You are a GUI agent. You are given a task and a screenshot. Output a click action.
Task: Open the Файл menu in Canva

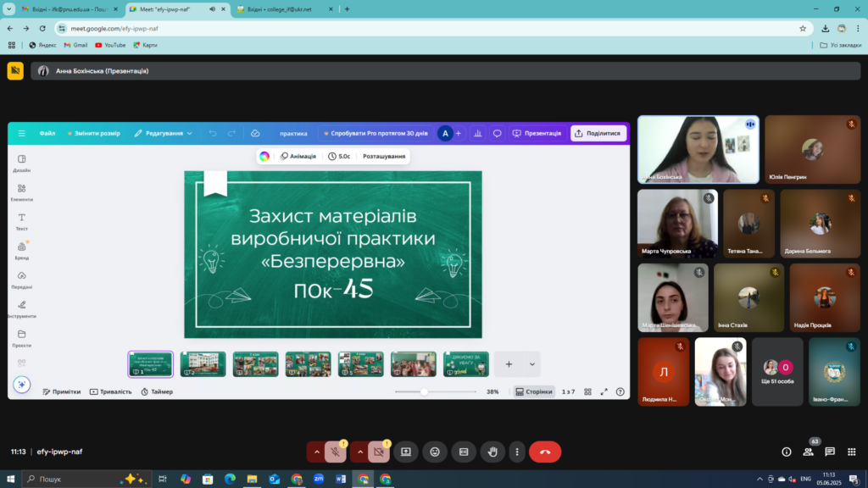(x=47, y=133)
